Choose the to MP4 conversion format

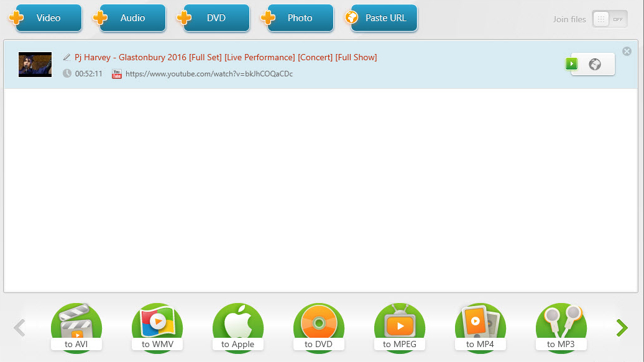480,327
